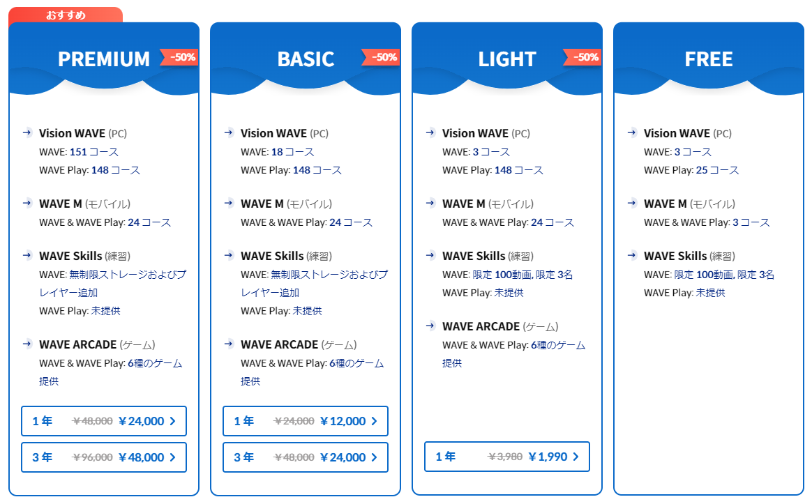Click the arrow icon beside BASIC WAVE Skills
This screenshot has height=504, width=812.
click(229, 255)
